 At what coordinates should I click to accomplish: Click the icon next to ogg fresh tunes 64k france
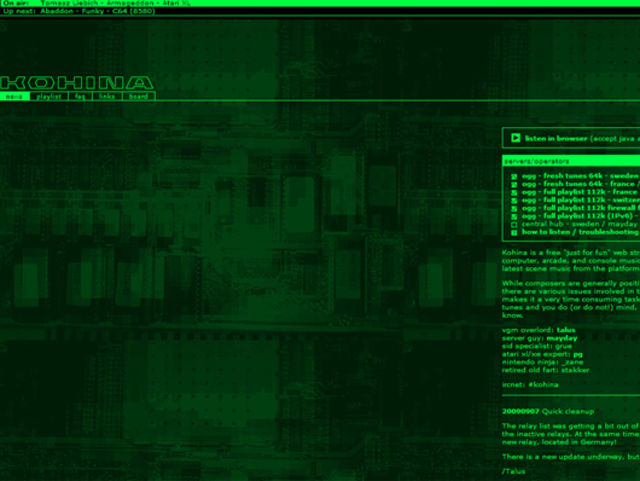pos(514,185)
